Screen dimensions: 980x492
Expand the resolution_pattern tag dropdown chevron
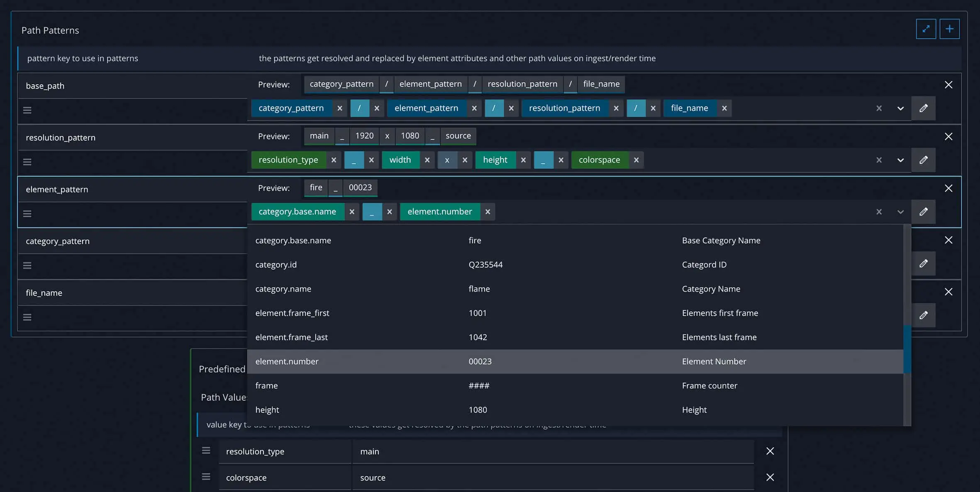coord(900,160)
